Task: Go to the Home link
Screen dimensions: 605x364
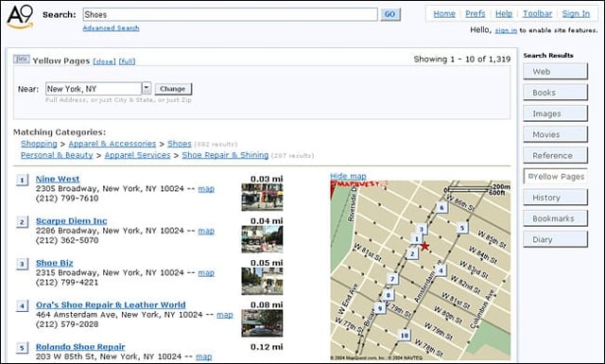Action: pyautogui.click(x=444, y=14)
